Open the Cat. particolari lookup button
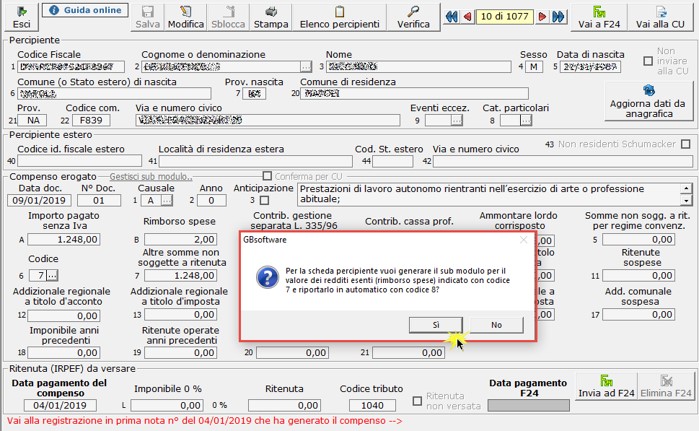This screenshot has width=699, height=431. [x=524, y=120]
